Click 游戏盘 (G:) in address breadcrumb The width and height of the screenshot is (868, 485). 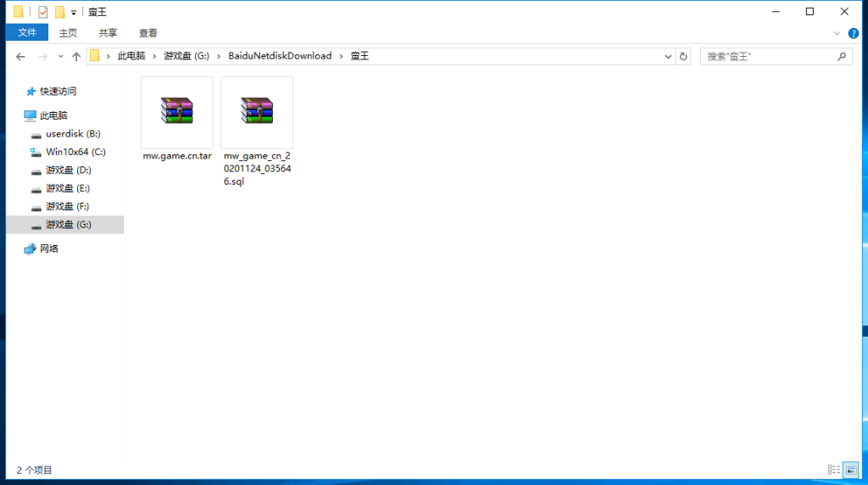click(x=186, y=56)
